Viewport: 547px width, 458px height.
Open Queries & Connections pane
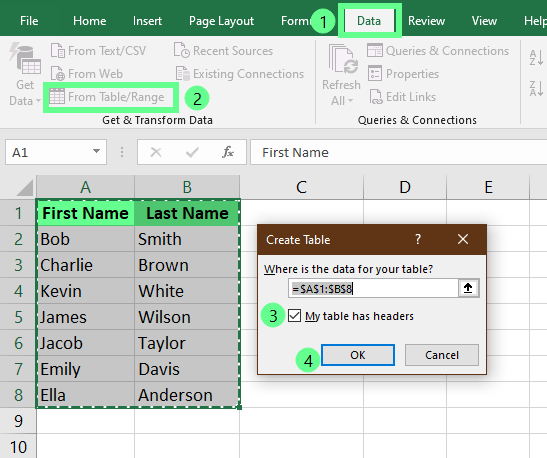tap(438, 51)
